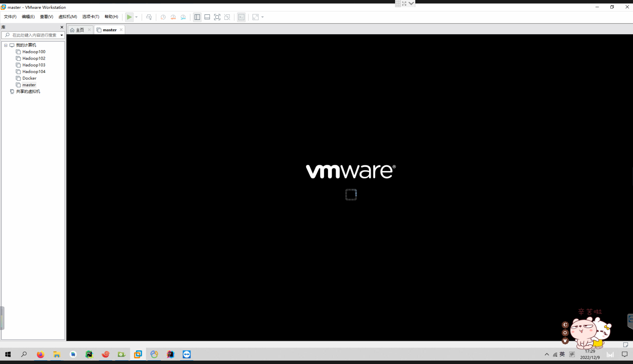
Task: Open the snapshot manager icon
Action: point(183,17)
